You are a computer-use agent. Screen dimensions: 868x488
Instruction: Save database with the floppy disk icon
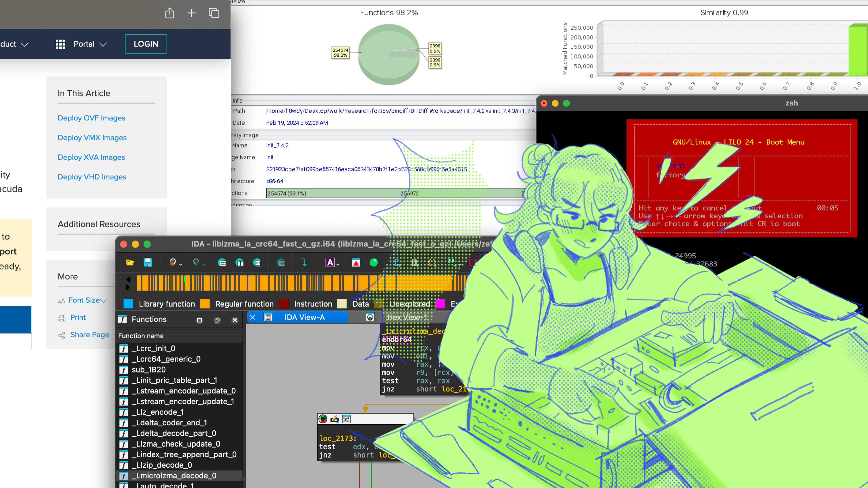[148, 263]
